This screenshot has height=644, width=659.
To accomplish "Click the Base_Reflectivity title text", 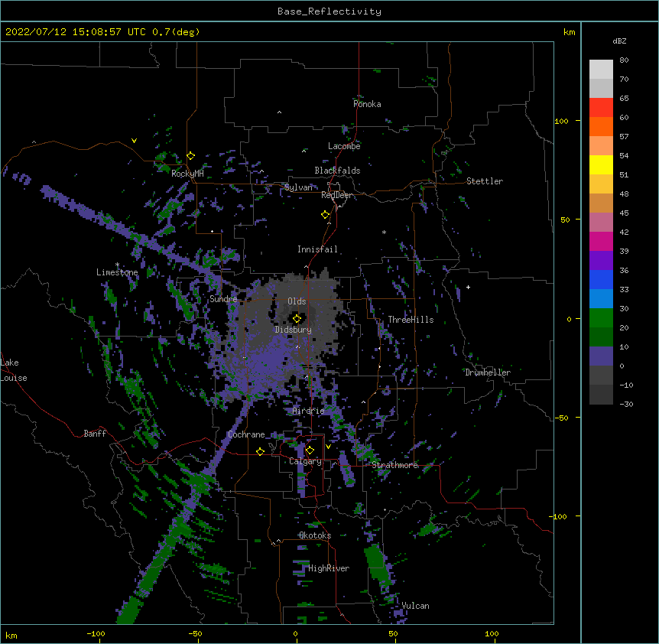I will pyautogui.click(x=329, y=11).
